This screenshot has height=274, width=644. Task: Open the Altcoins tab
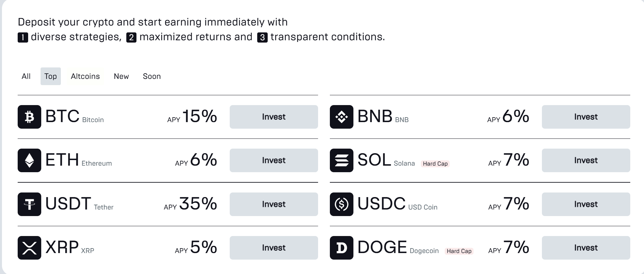(x=85, y=76)
